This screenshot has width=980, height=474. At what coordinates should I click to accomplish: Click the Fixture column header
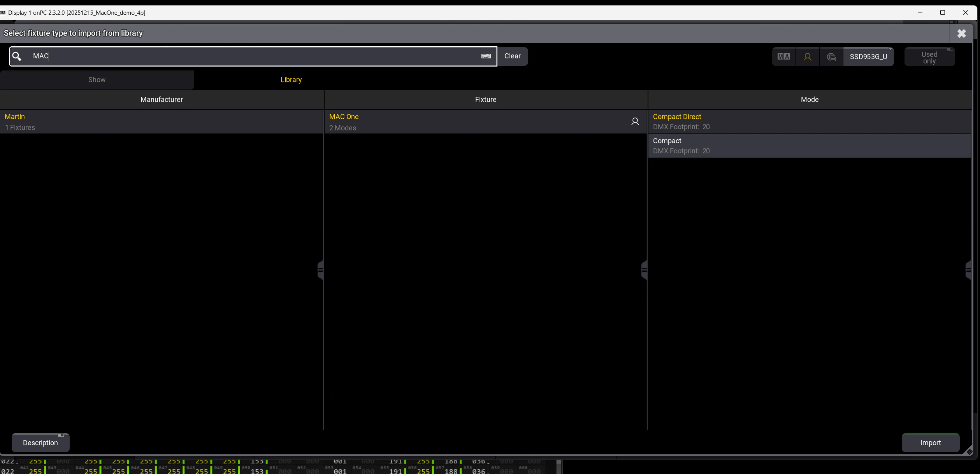point(486,100)
